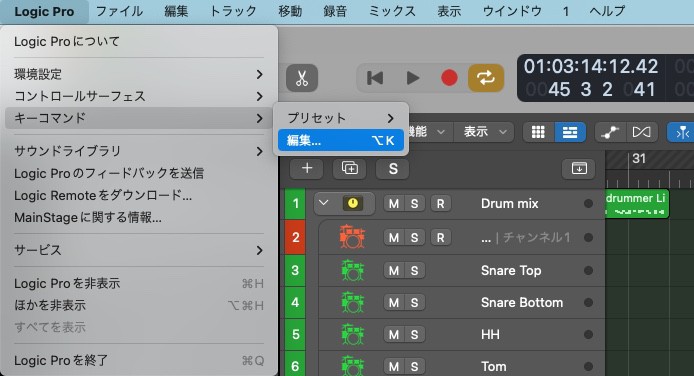The image size is (694, 376).
Task: Open the ファイル menu
Action: (119, 11)
